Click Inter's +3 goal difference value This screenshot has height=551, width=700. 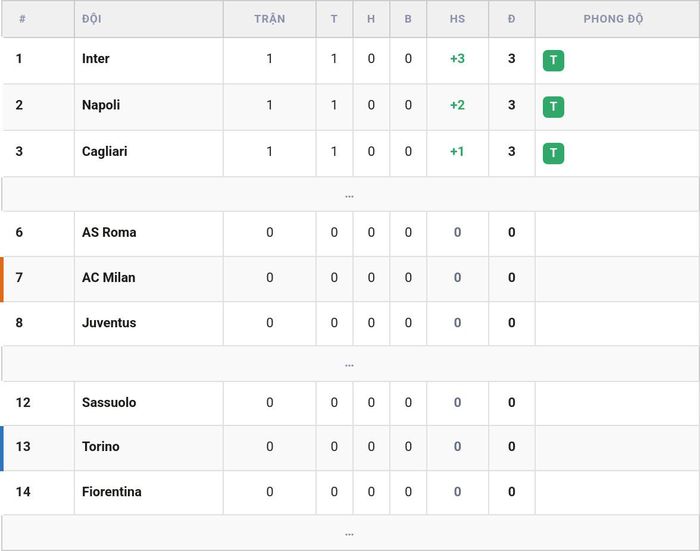click(x=457, y=58)
